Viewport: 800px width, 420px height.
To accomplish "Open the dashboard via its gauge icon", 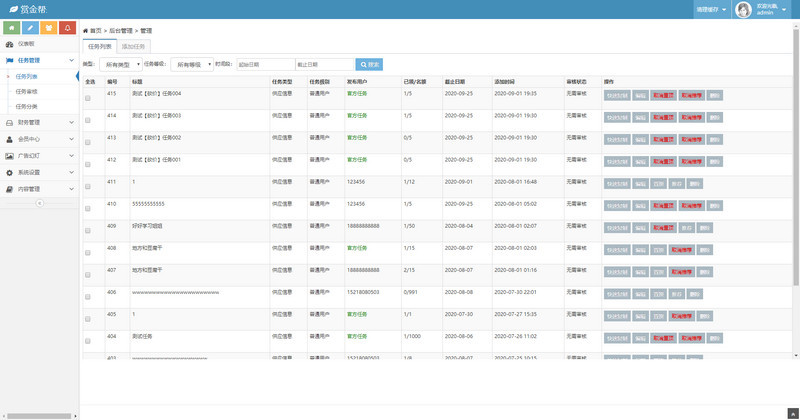I will point(9,44).
